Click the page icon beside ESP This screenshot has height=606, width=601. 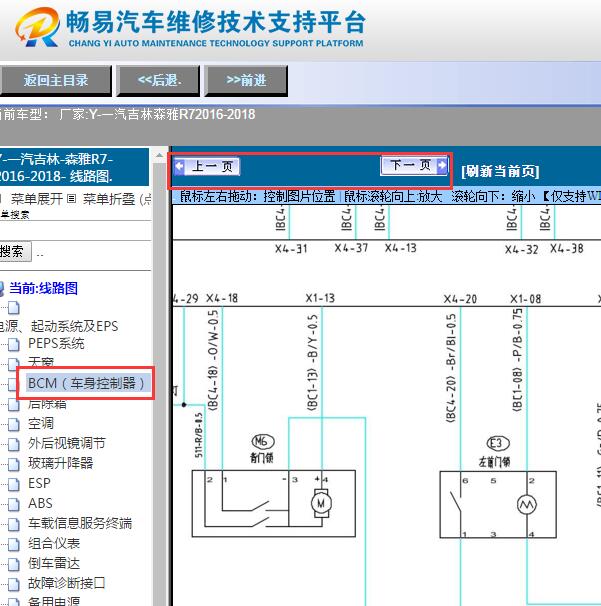[14, 484]
